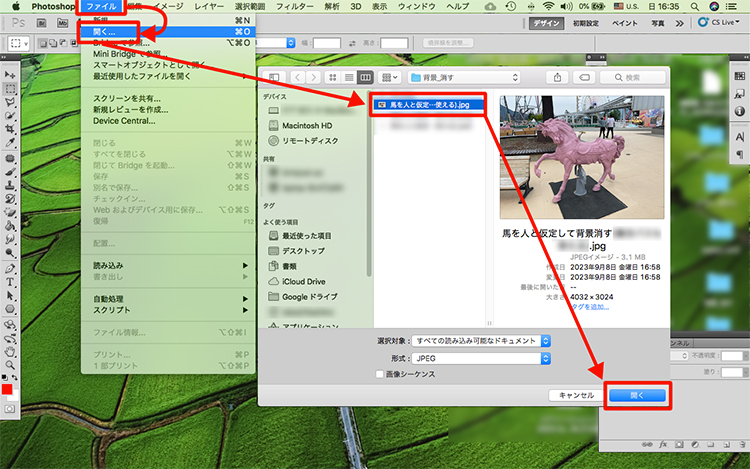Select the Rectangular Marquee tool in toolbox
750x469 pixels.
point(10,89)
